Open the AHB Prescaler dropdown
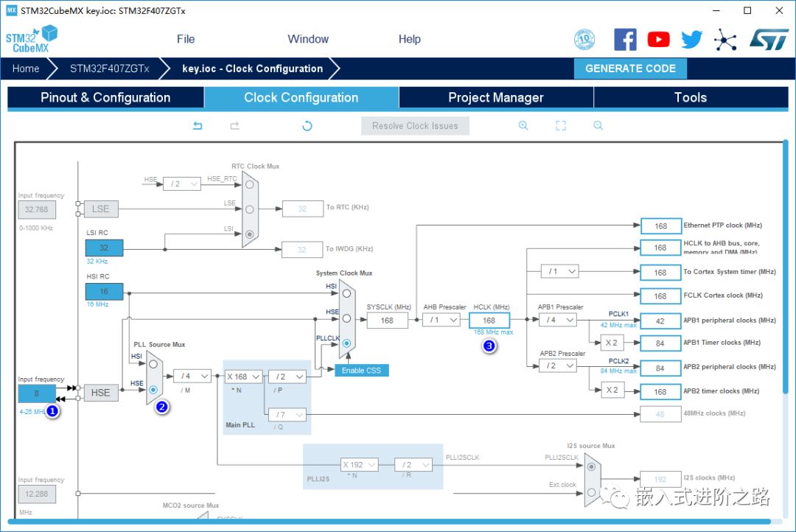The width and height of the screenshot is (796, 532). pos(441,320)
